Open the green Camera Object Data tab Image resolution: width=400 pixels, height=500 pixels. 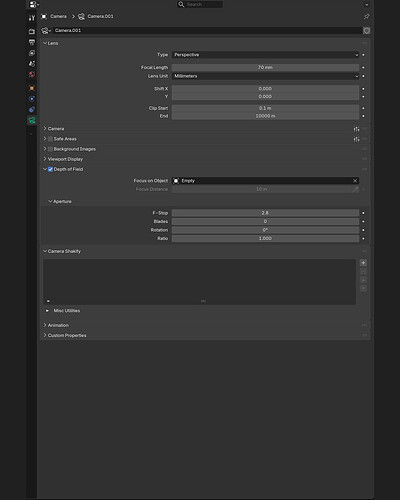pyautogui.click(x=32, y=120)
